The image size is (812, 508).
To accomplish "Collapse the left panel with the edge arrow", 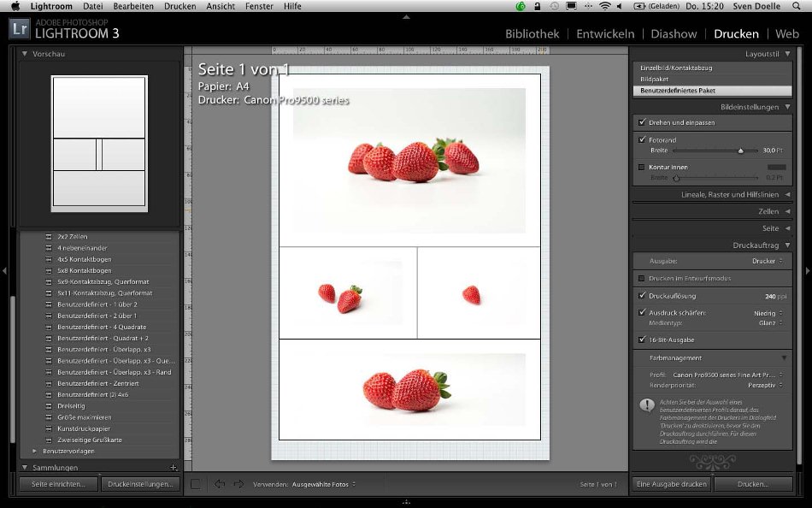I will pyautogui.click(x=4, y=271).
